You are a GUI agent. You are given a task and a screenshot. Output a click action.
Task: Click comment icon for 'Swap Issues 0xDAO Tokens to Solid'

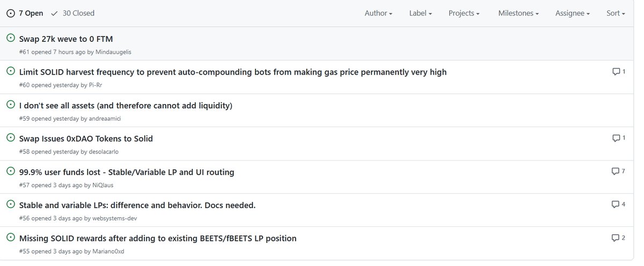[x=616, y=138]
